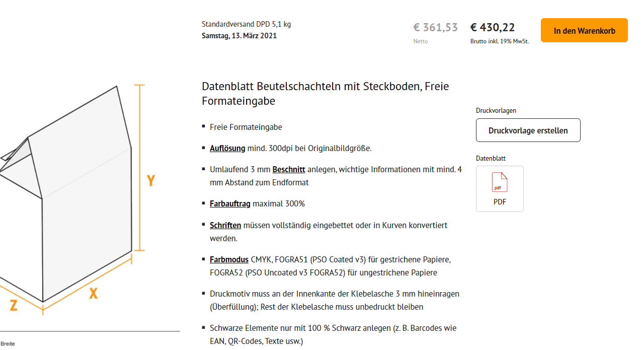The width and height of the screenshot is (644, 350).
Task: Click the delivery date Samstag, 13. März 2021
Action: coord(239,36)
